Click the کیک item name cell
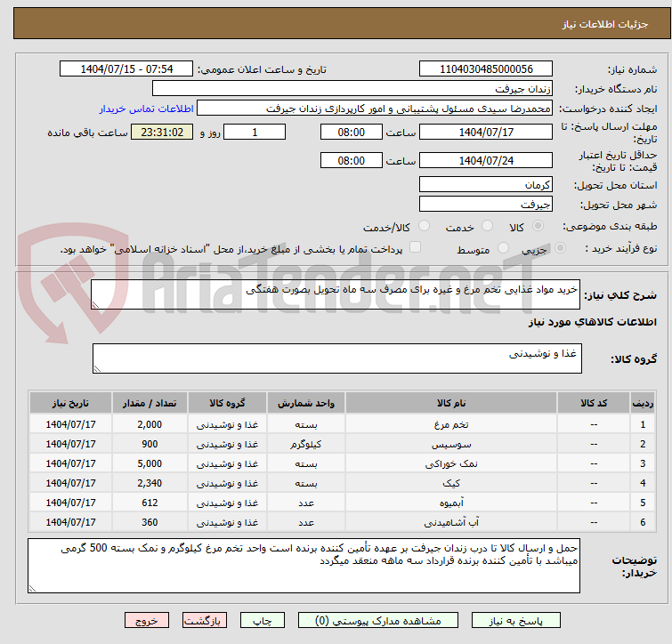This screenshot has width=672, height=644. click(x=451, y=483)
